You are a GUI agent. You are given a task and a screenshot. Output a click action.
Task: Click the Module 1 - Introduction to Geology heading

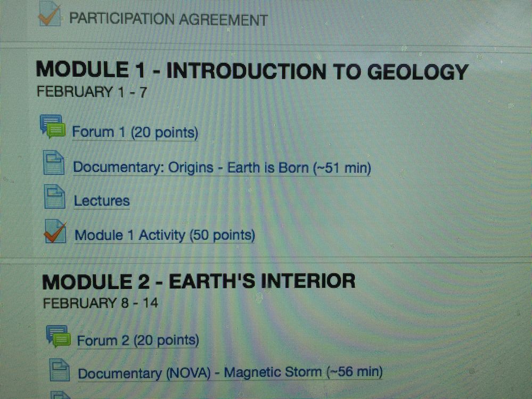[251, 71]
